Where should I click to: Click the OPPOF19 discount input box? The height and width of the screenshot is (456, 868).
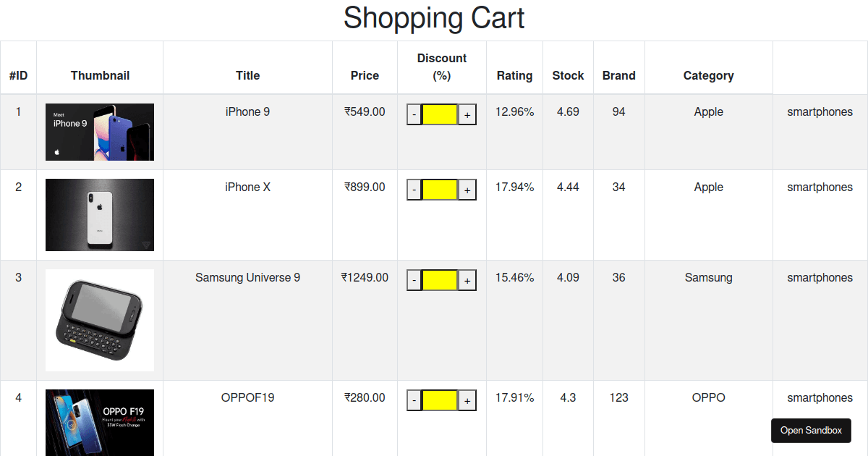[441, 399]
